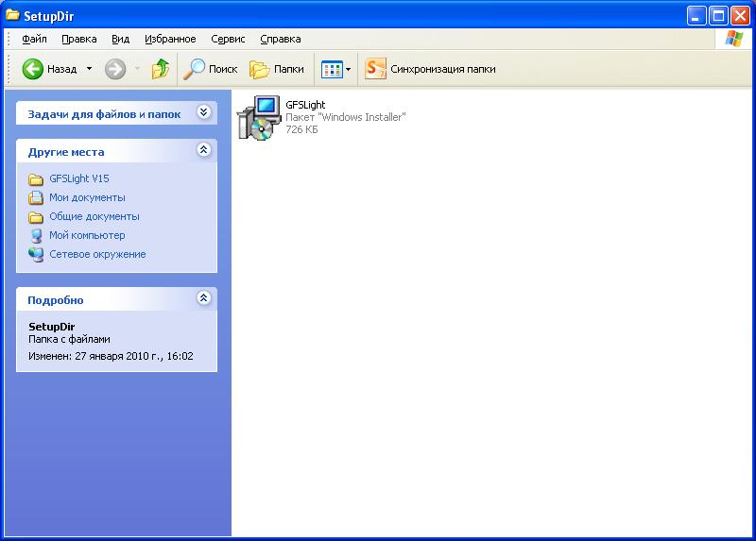This screenshot has width=756, height=541.
Task: Open the Search (Поиск) magnifier tool
Action: pos(196,69)
